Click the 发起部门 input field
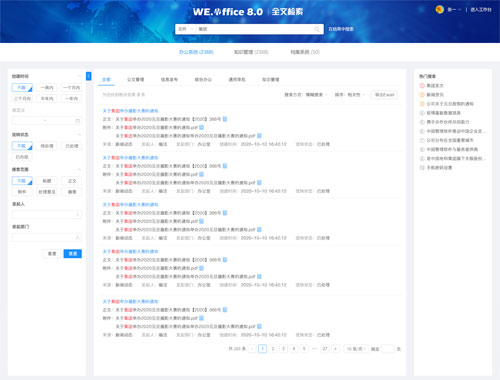The image size is (500, 380). click(x=47, y=237)
